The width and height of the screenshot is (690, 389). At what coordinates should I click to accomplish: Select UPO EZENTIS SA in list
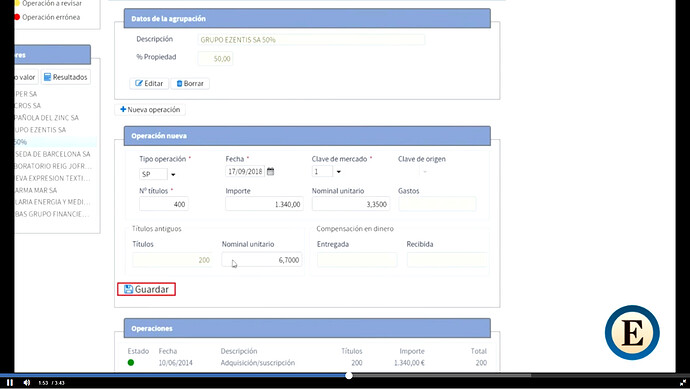(x=40, y=130)
